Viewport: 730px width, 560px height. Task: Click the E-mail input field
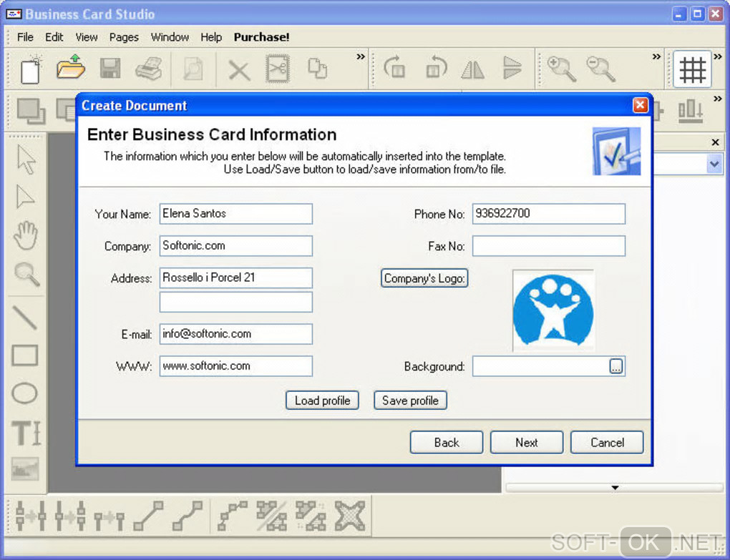pos(236,334)
